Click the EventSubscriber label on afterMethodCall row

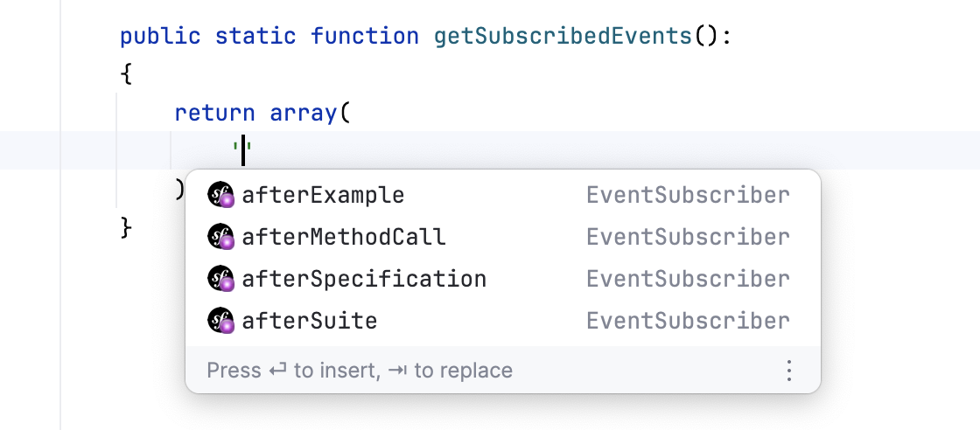pyautogui.click(x=688, y=237)
